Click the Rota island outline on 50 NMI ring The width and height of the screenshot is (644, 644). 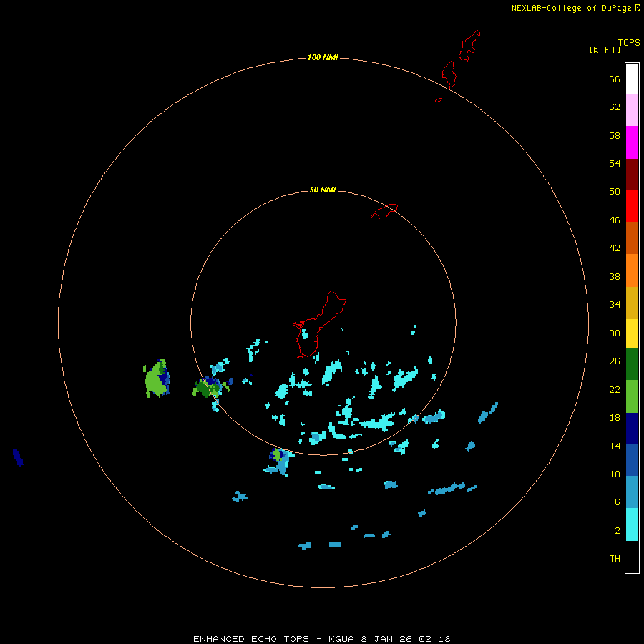384,211
